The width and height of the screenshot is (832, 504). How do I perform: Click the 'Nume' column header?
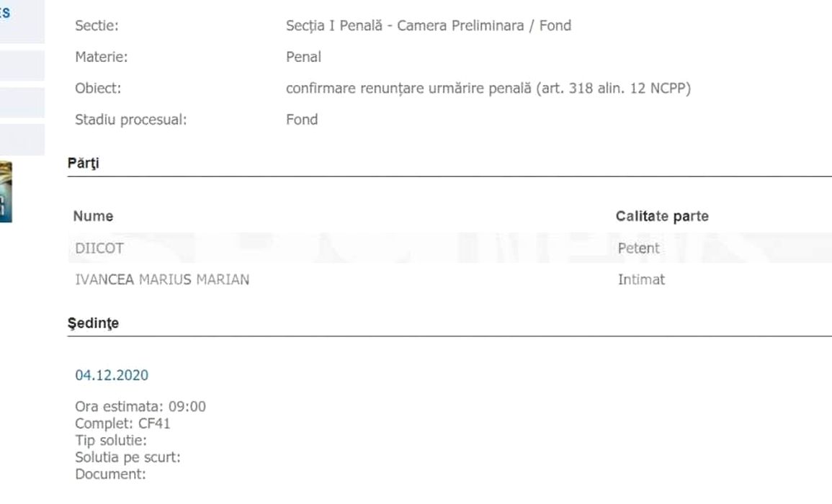pos(93,216)
